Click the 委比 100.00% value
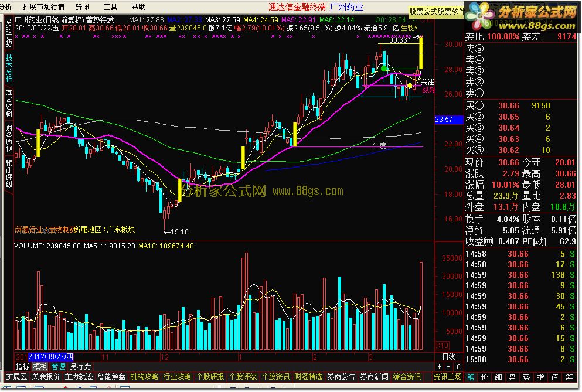The height and width of the screenshot is (392, 582). [503, 37]
